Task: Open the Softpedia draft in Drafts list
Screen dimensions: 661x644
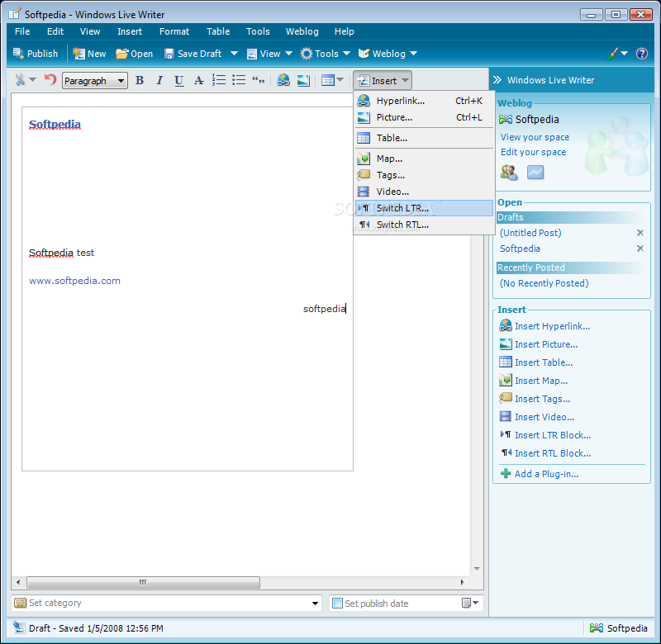Action: click(520, 249)
